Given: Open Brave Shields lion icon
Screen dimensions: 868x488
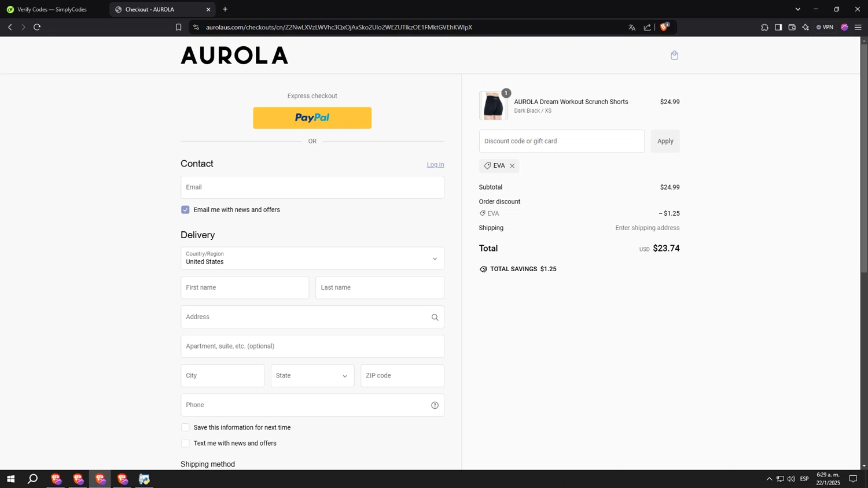Looking at the screenshot, I should click(664, 27).
